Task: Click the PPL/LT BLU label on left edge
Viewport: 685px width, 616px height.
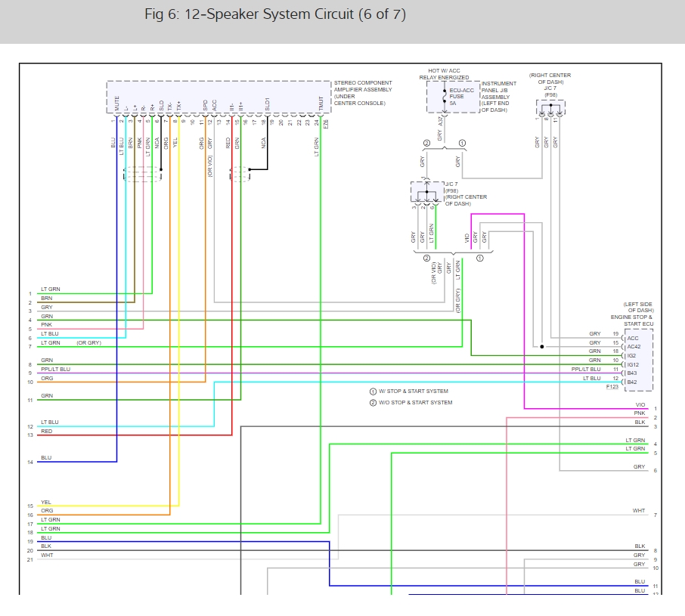Action: tap(56, 370)
